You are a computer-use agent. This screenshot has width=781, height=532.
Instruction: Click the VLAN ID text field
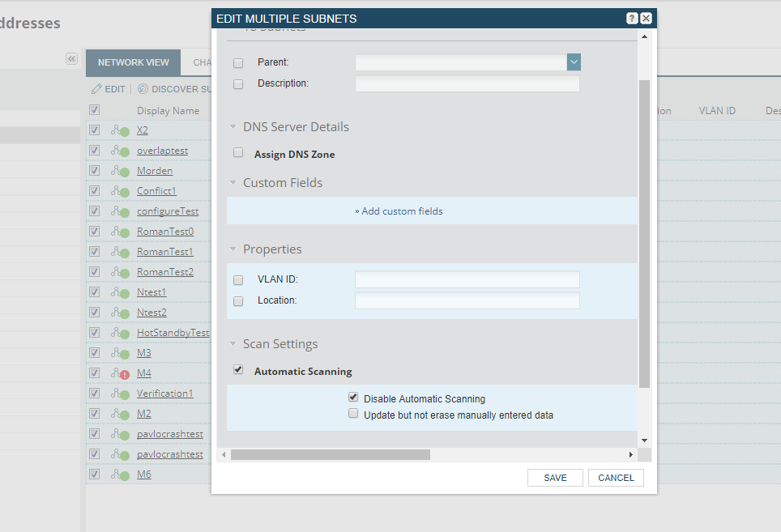pyautogui.click(x=467, y=279)
